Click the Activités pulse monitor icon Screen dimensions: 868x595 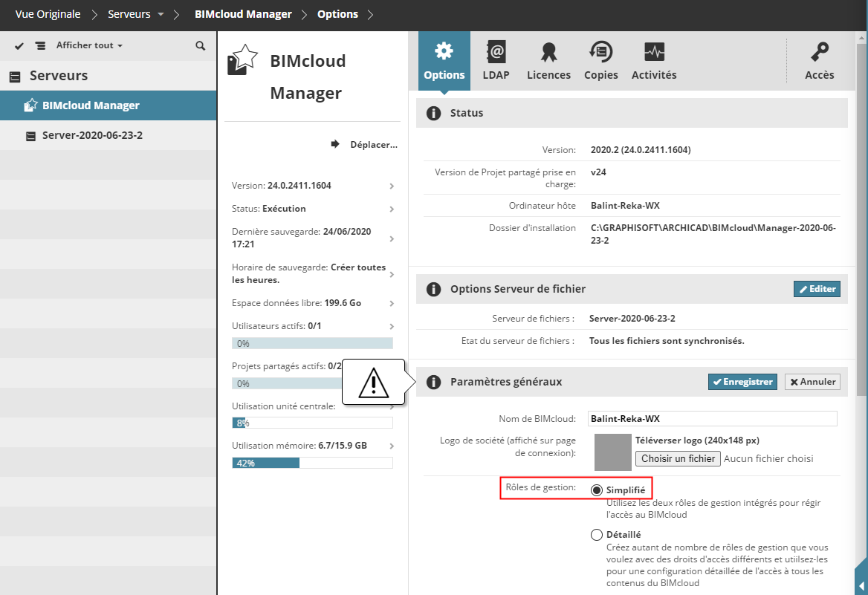click(x=654, y=52)
